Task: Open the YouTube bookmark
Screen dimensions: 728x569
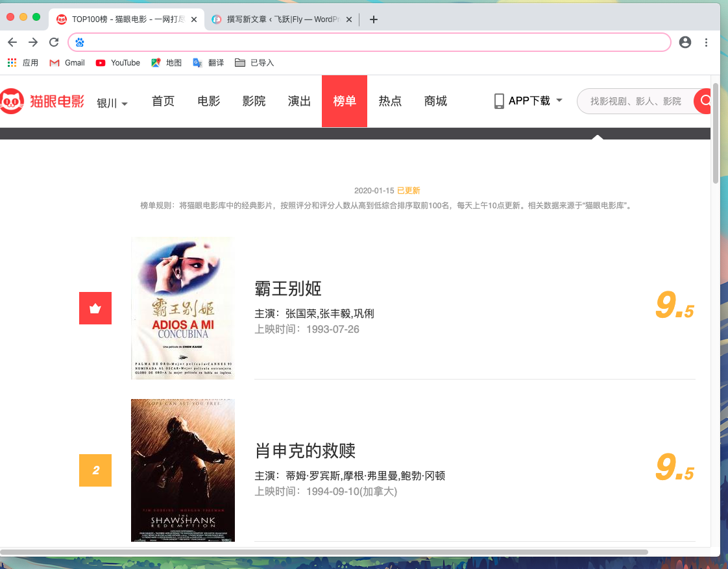Action: pyautogui.click(x=118, y=63)
